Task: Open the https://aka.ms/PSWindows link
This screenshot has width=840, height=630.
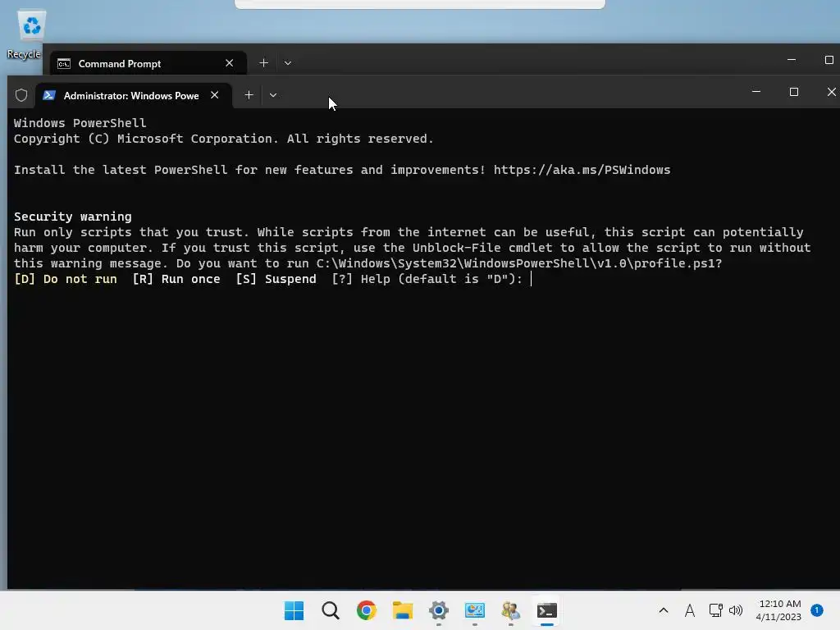Action: (x=582, y=170)
